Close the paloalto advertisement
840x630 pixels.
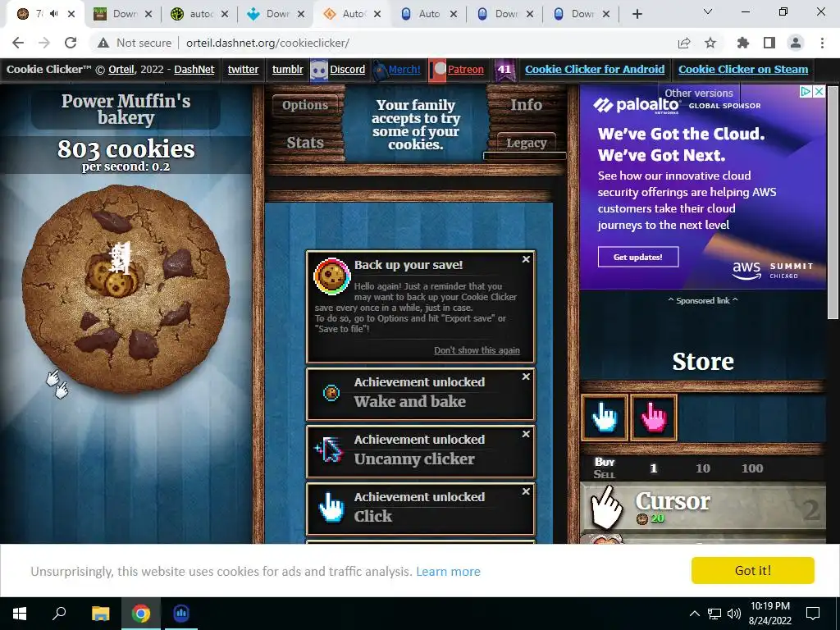819,92
